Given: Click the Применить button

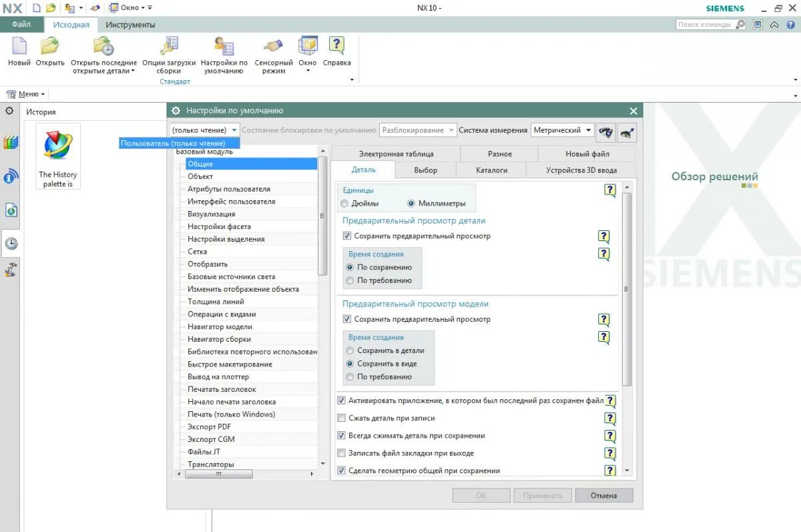Looking at the screenshot, I should [543, 495].
